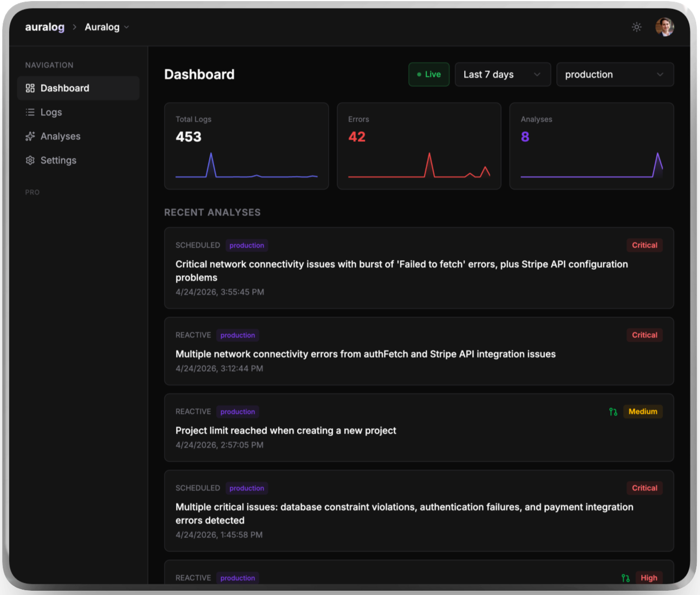Click the timestamp 4/24/2026, 3:12:44 PM
The width and height of the screenshot is (700, 595).
(219, 368)
